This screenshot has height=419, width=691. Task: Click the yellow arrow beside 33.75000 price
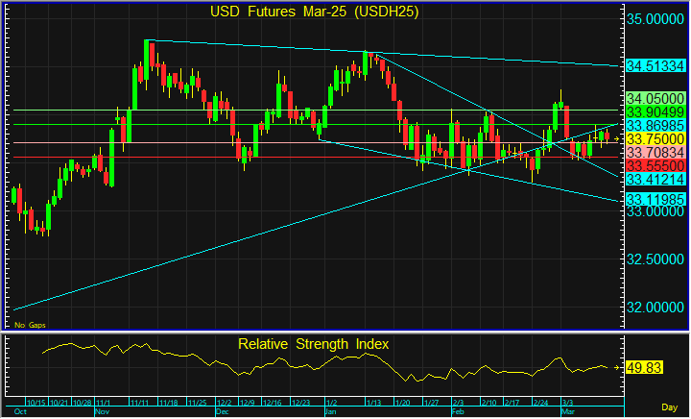616,139
